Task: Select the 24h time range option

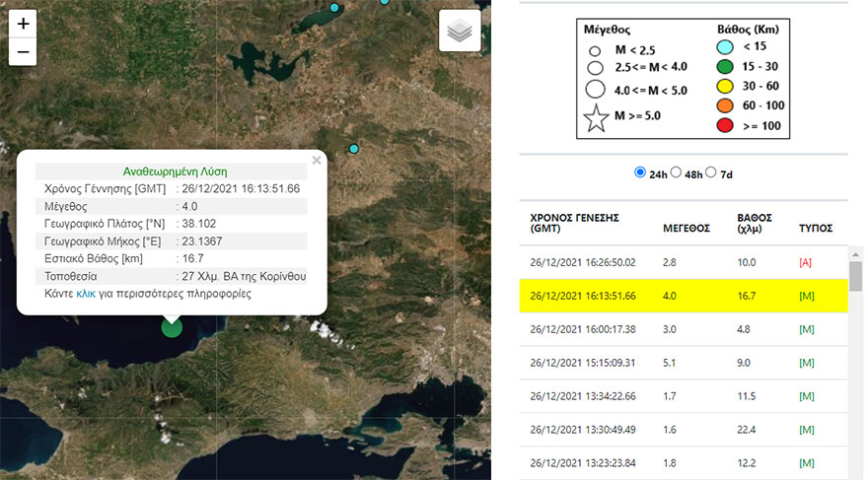Action: point(640,172)
